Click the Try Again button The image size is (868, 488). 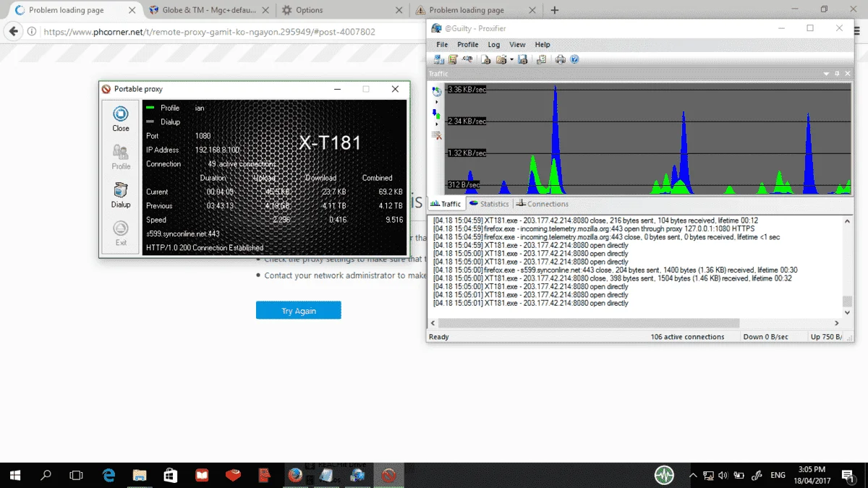click(x=299, y=311)
